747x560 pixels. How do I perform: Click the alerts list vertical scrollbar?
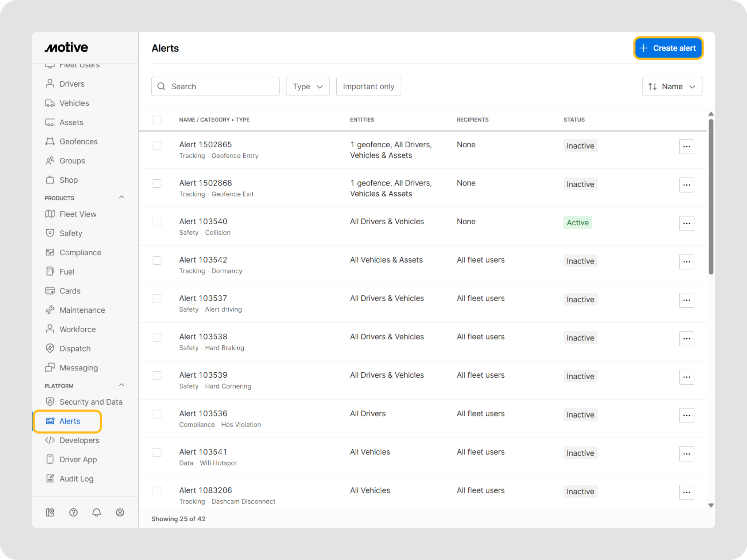point(711,197)
